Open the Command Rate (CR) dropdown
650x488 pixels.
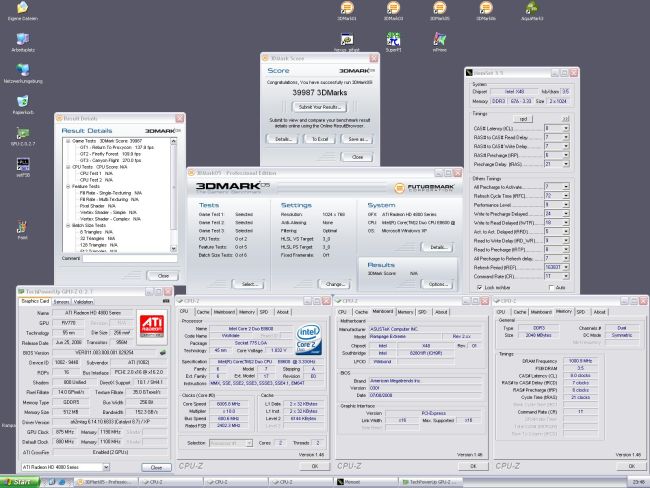coord(565,276)
